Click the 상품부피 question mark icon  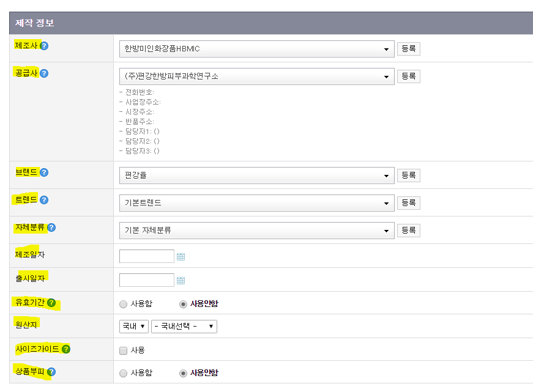(x=50, y=372)
